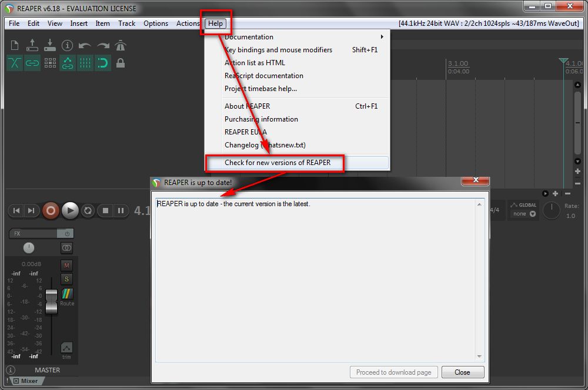The image size is (588, 390).
Task: Open ReaScript documentation from the Help menu
Action: tap(297, 76)
